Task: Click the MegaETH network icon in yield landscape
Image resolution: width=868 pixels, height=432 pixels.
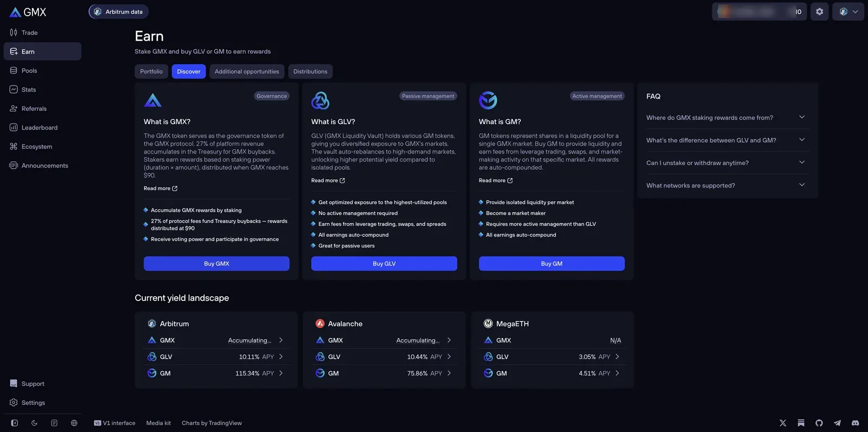Action: coord(488,323)
